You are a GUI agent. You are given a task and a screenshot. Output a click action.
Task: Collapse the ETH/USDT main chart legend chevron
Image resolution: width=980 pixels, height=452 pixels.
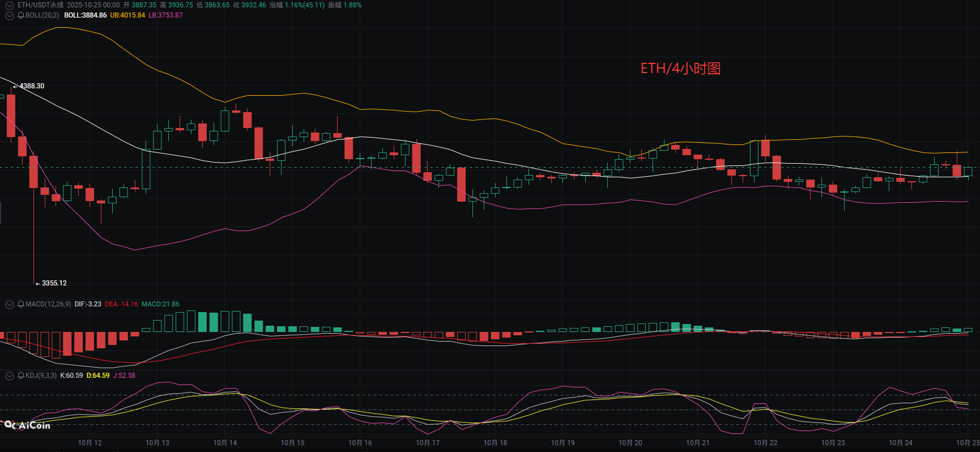(x=9, y=5)
